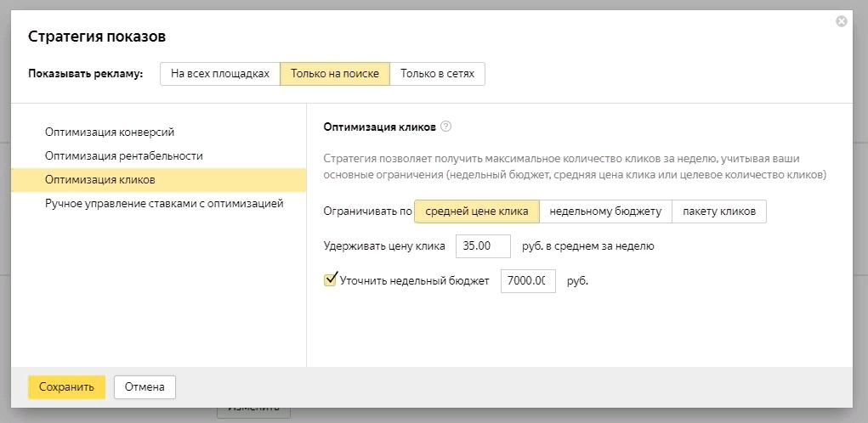Click the click price field showing 35.00
Screen dimensions: 868x423
click(x=483, y=246)
